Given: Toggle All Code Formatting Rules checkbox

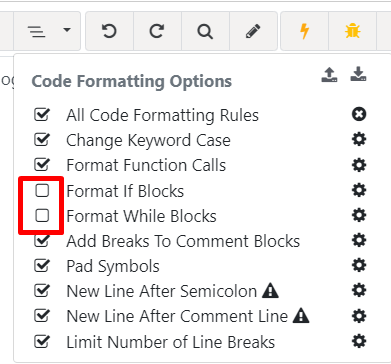Looking at the screenshot, I should [x=42, y=114].
